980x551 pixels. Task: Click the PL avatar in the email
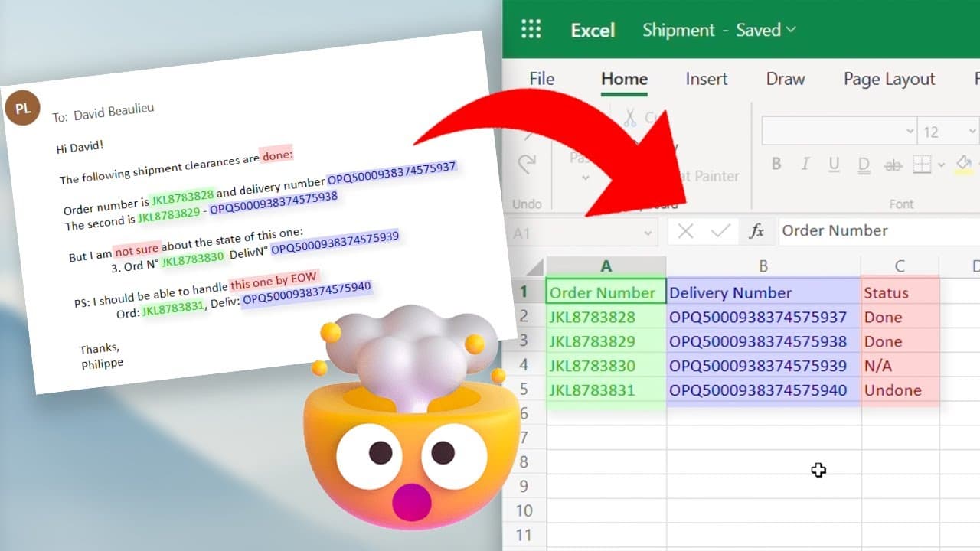click(x=23, y=108)
